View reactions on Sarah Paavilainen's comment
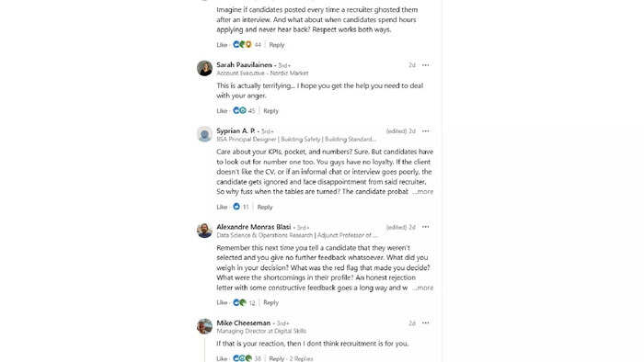This screenshot has height=362, width=644. pos(244,110)
